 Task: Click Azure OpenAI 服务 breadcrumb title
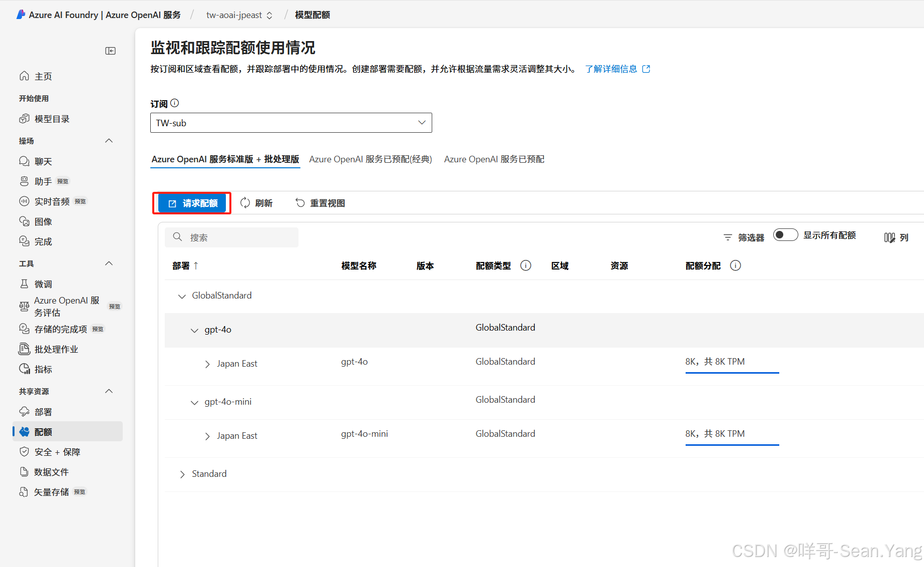[105, 15]
